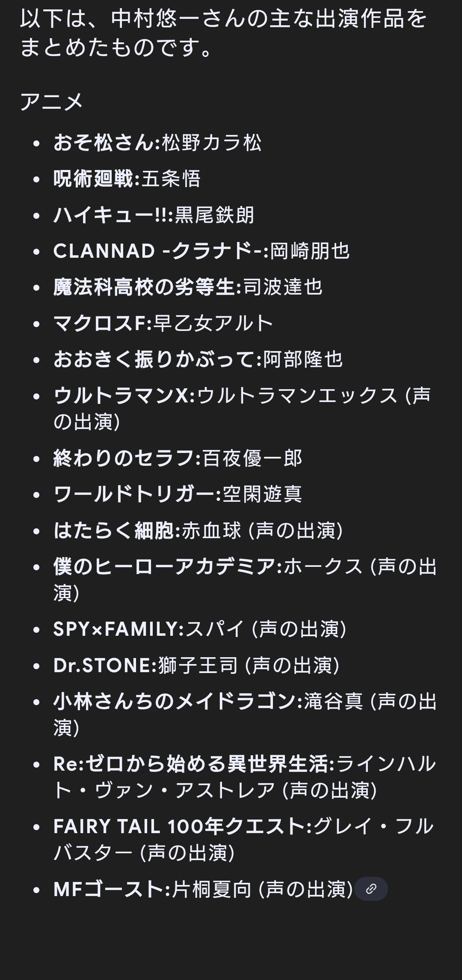Click the CLANNAD -クラナド- entry
Image resolution: width=462 pixels, height=980 pixels.
201,251
